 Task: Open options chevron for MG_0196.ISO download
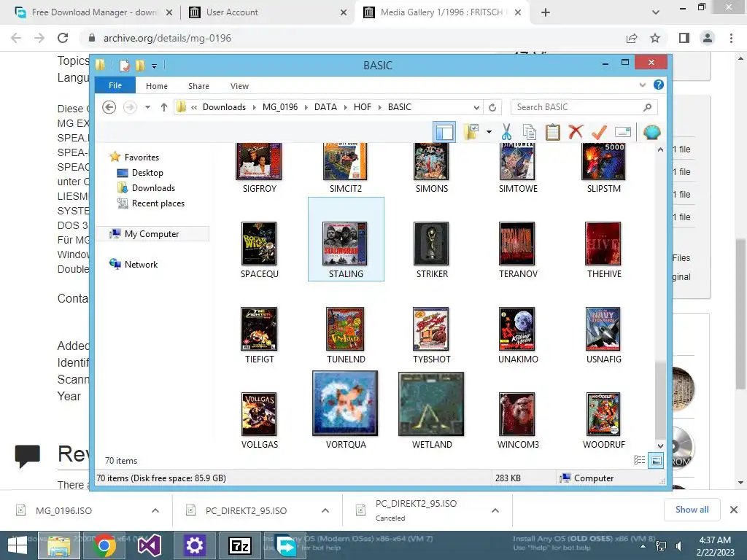(x=155, y=510)
